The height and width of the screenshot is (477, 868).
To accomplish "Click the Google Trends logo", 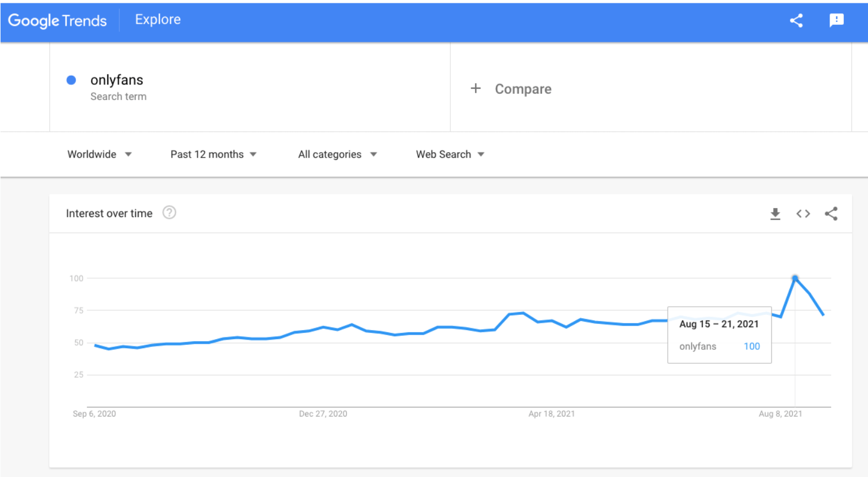I will (x=57, y=20).
